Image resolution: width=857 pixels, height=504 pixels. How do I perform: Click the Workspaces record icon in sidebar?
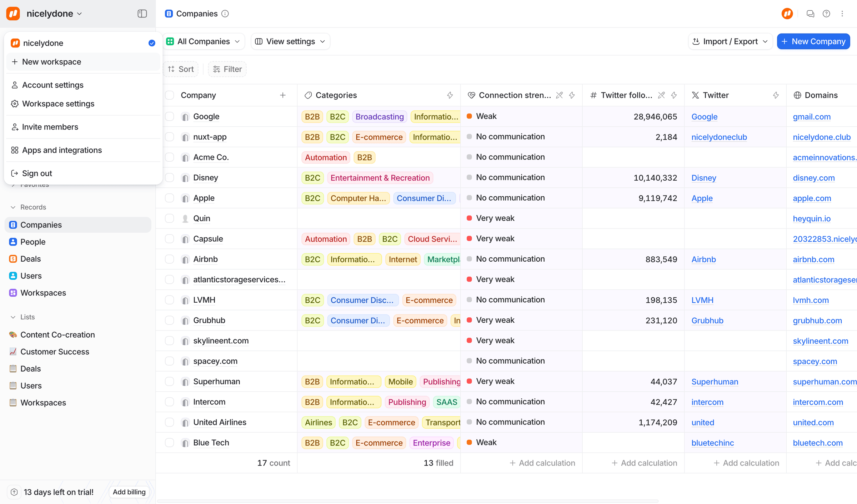[x=13, y=293]
